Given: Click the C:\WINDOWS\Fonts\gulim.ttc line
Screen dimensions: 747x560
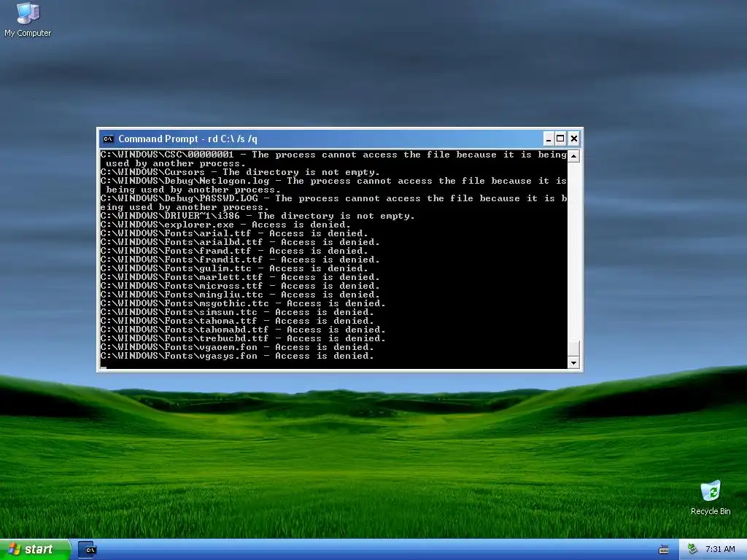Looking at the screenshot, I should [234, 268].
